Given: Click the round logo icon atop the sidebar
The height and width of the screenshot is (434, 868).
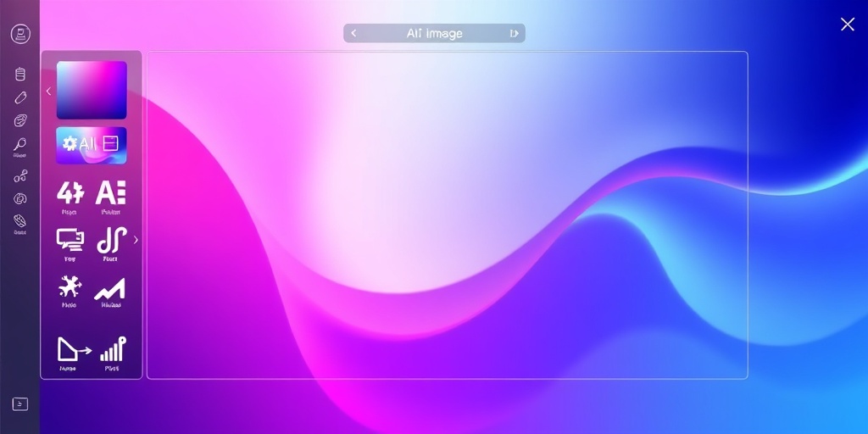Looking at the screenshot, I should 20,34.
